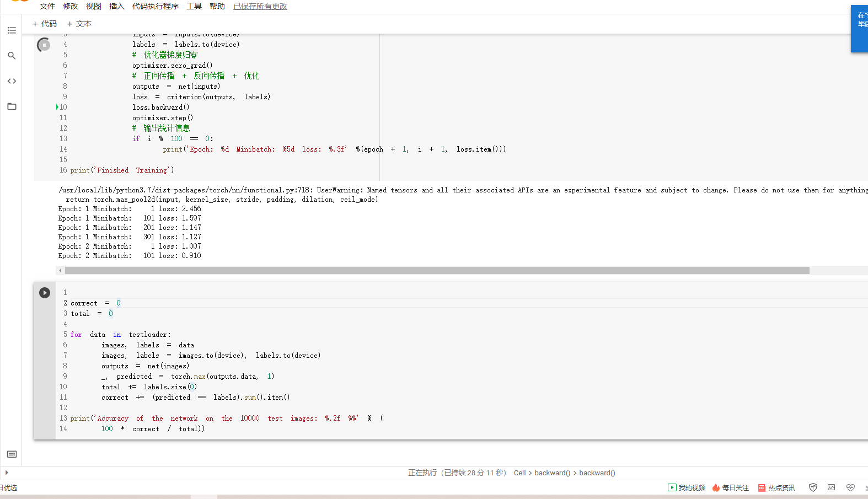Click the 'labels = labels.to(device)' line
Screen dimensions: 868x499
[186, 45]
